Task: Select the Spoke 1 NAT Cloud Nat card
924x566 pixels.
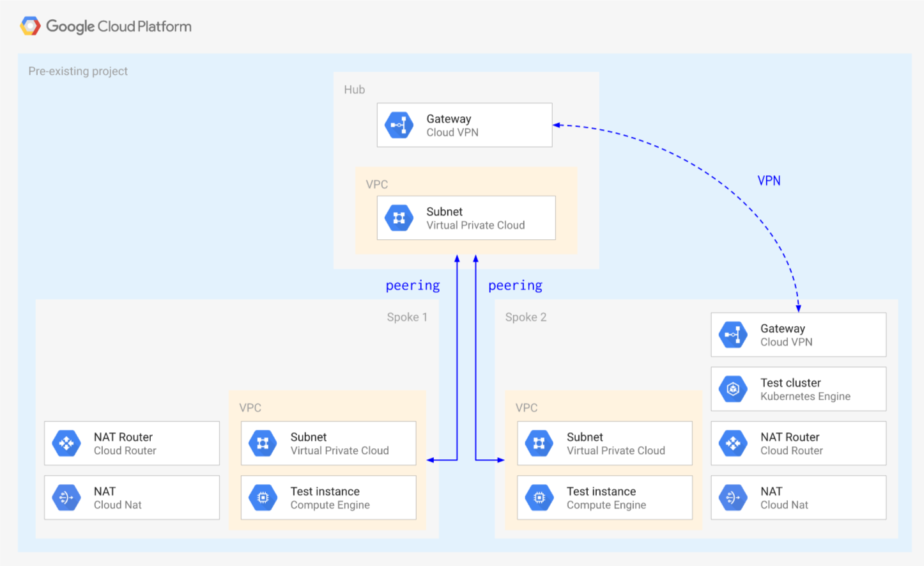Action: tap(132, 498)
